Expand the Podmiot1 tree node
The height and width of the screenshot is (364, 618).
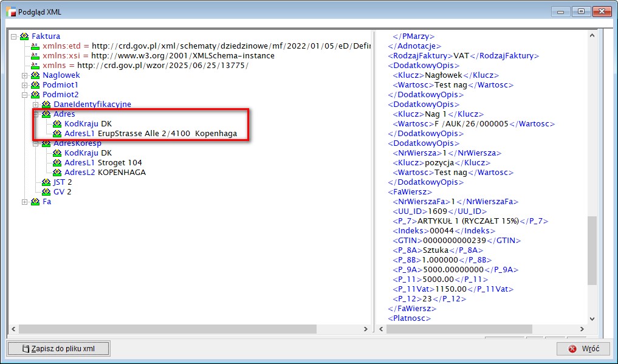tap(25, 85)
